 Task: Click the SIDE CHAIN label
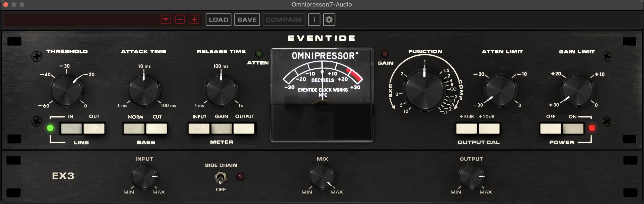pos(221,165)
